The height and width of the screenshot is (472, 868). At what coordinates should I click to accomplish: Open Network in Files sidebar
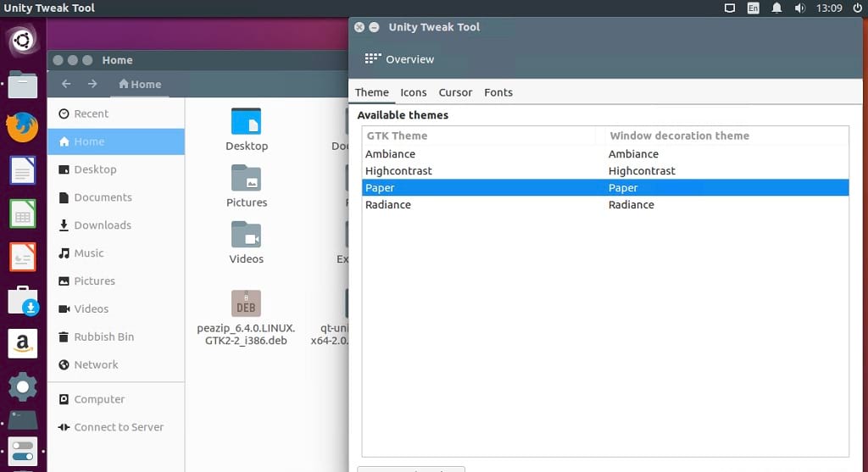(116, 364)
